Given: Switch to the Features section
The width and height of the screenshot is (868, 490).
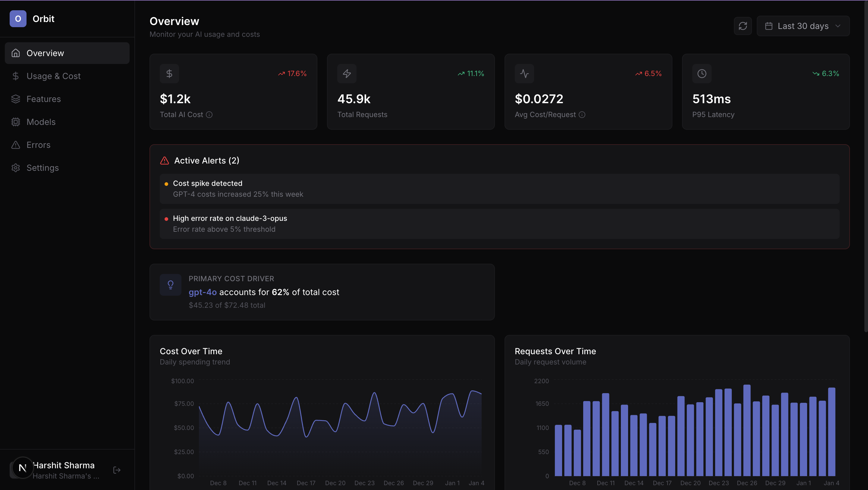Looking at the screenshot, I should pyautogui.click(x=44, y=99).
